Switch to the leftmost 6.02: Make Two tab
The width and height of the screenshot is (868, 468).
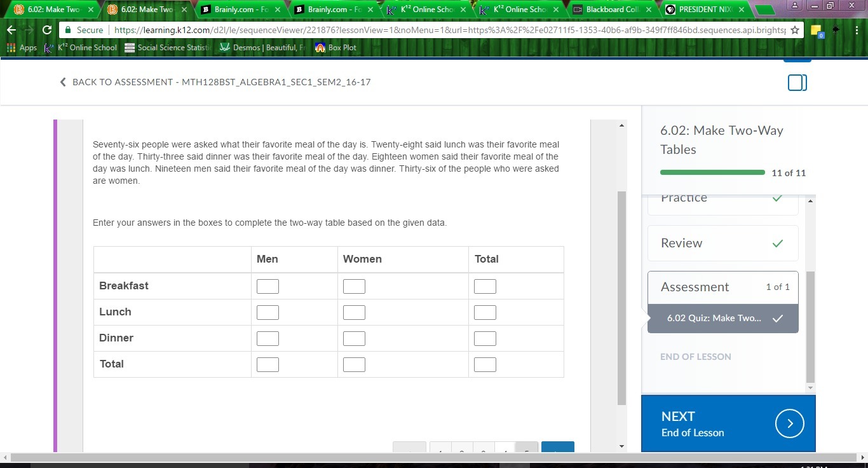tap(55, 10)
